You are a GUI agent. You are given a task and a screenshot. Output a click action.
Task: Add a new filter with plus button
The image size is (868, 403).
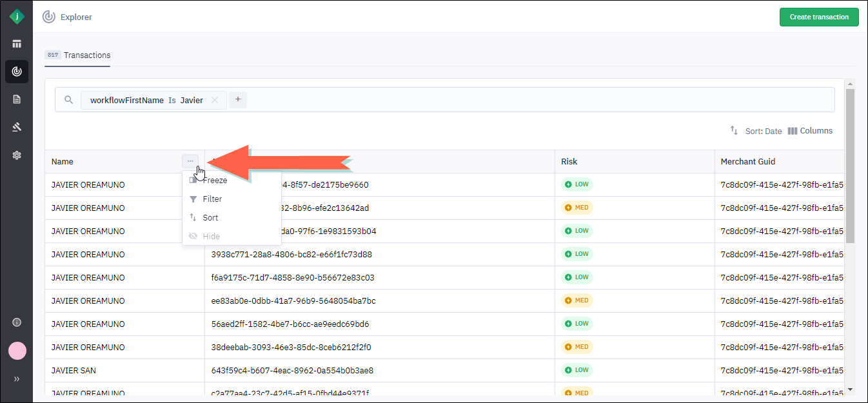[238, 100]
